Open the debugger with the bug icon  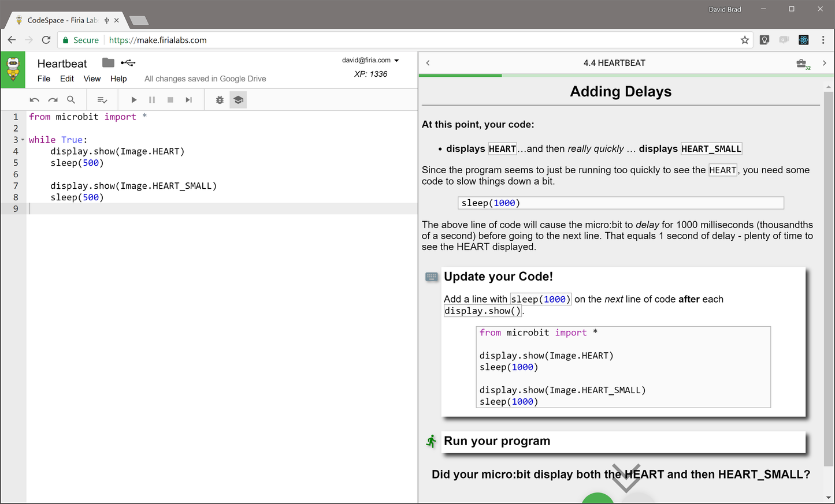(220, 99)
